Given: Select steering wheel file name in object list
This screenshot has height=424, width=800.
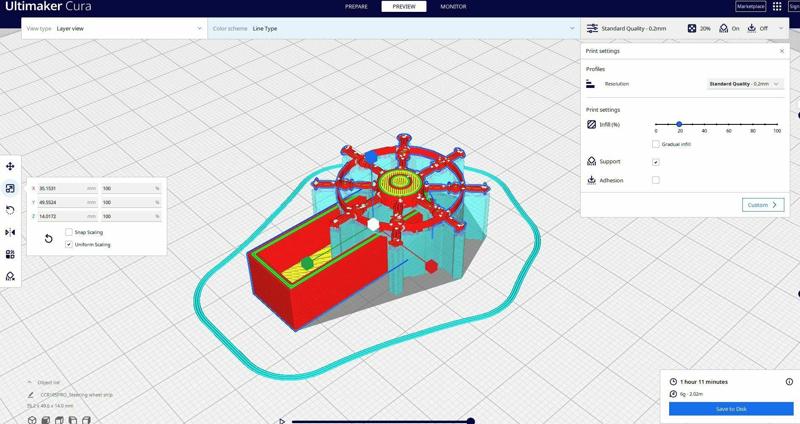Looking at the screenshot, I should pos(77,395).
